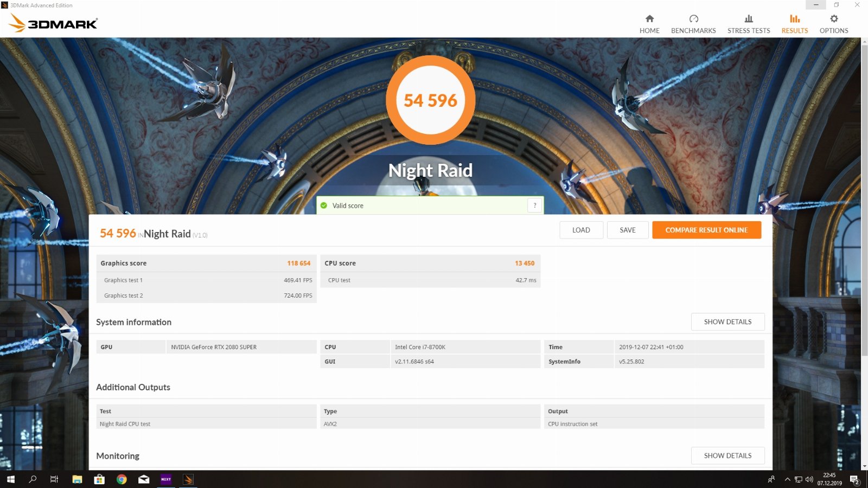Open the STRESS TESTS tab
868x488 pixels.
[x=749, y=24]
